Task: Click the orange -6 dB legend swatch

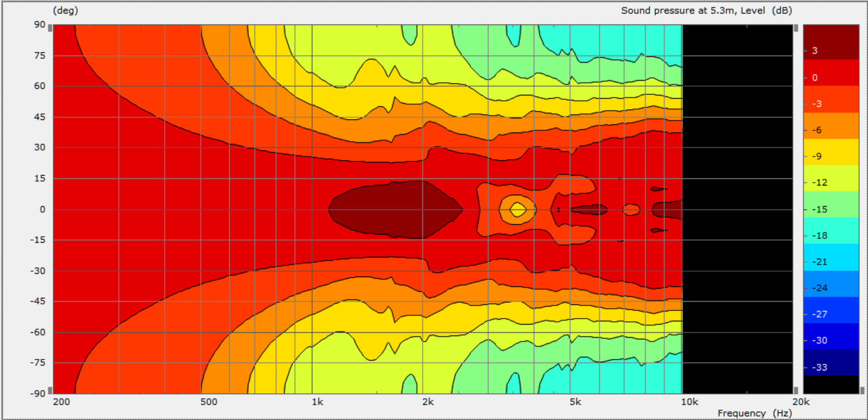Action: pos(831,126)
